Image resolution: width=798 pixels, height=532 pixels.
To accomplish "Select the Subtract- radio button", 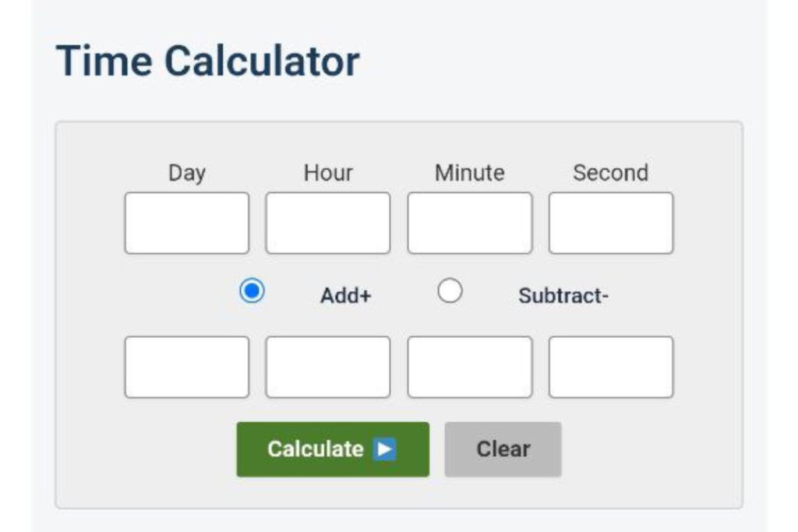I will pyautogui.click(x=450, y=292).
